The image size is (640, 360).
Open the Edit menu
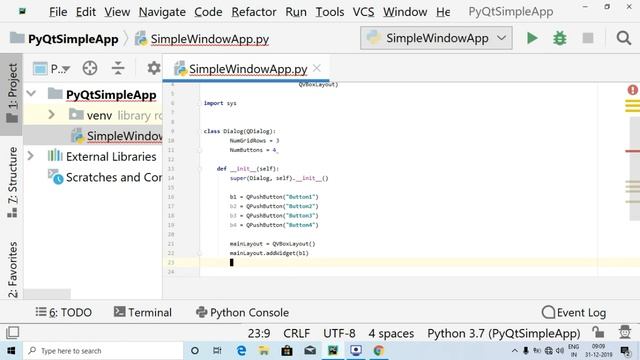tap(86, 12)
